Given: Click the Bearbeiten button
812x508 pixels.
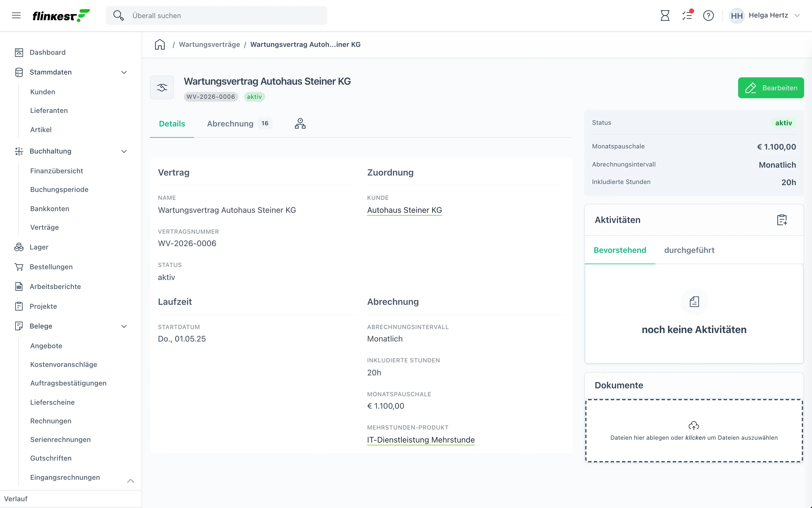Looking at the screenshot, I should pos(771,88).
